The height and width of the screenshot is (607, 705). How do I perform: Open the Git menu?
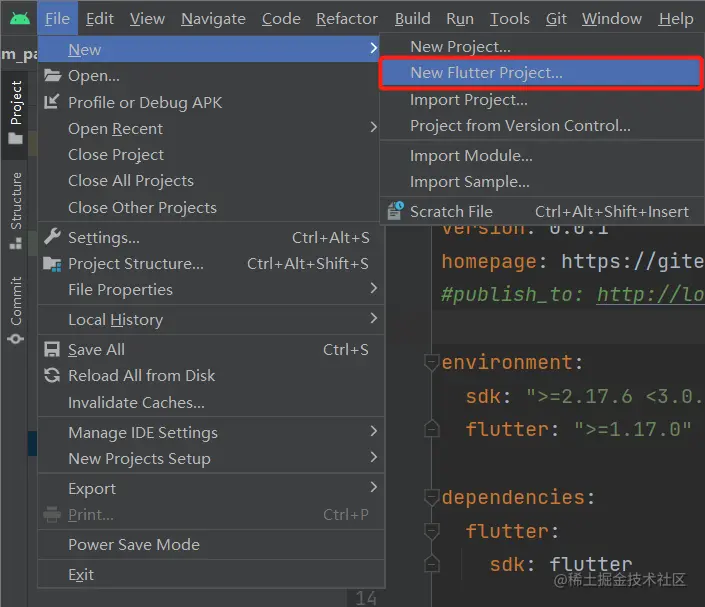click(x=556, y=18)
